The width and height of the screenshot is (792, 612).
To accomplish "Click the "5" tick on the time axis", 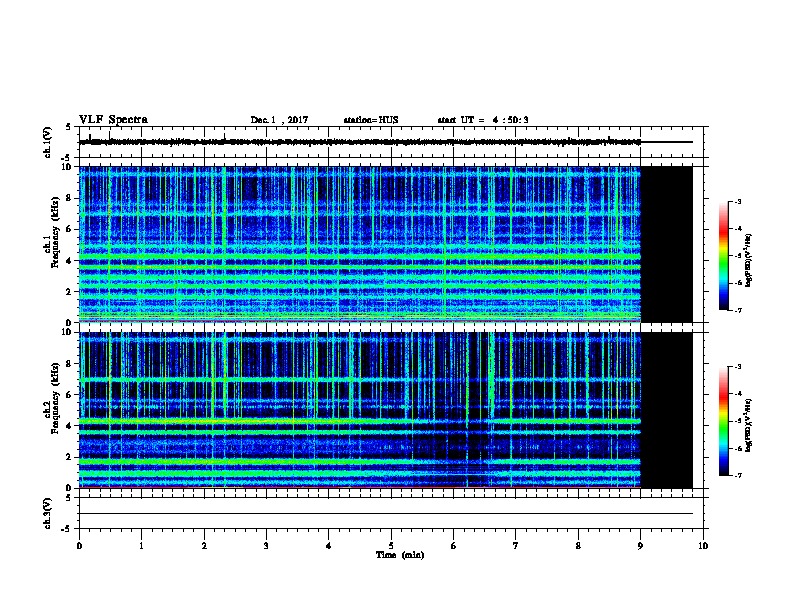I will (x=391, y=545).
